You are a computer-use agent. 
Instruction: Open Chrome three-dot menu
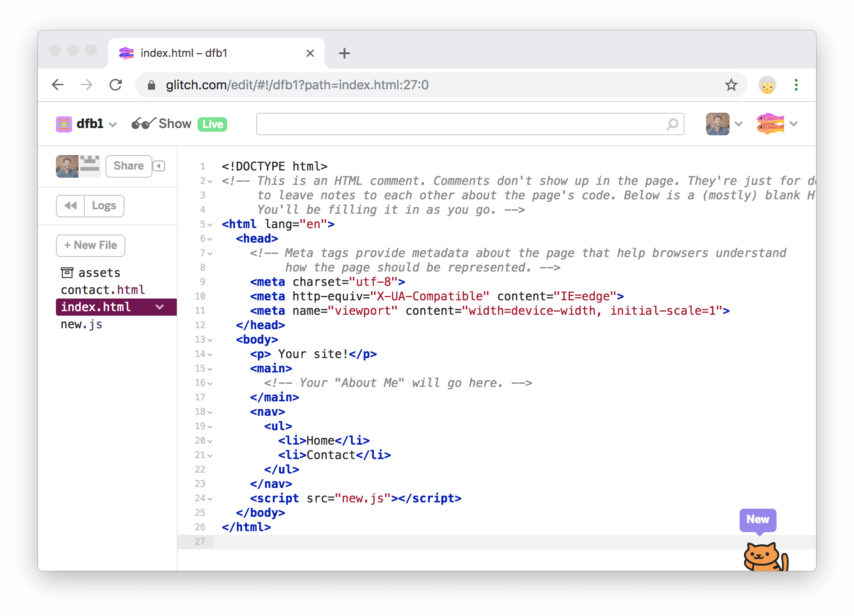796,85
